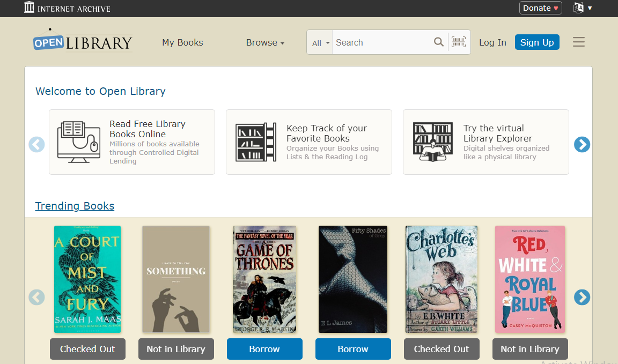This screenshot has height=364, width=618.
Task: Borrow the Fifty Shades of Grey book
Action: pos(353,349)
